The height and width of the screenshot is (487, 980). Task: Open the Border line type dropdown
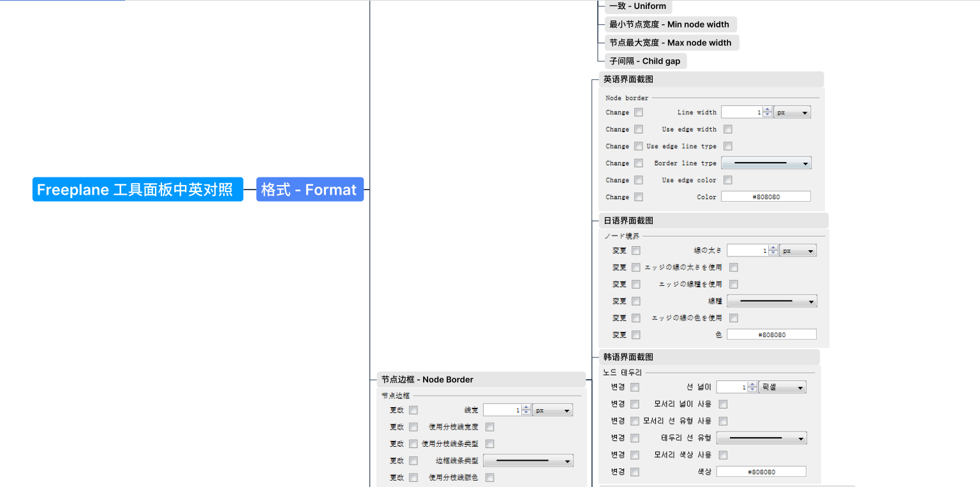pos(766,163)
